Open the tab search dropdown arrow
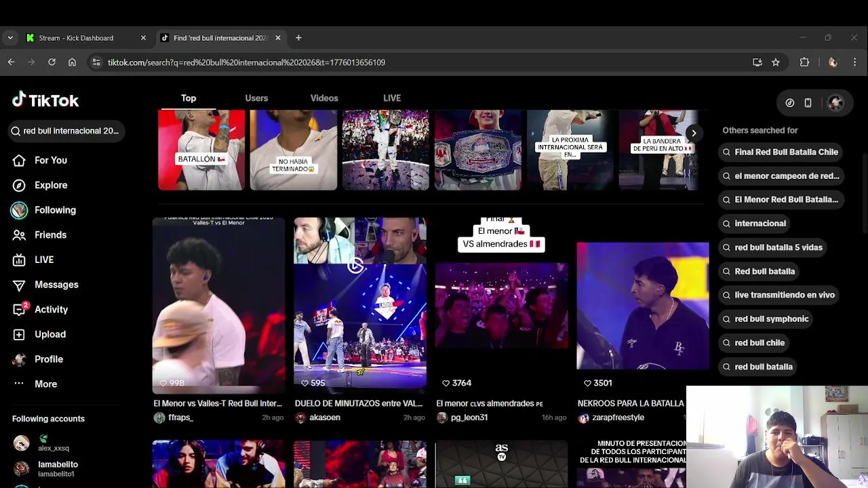 [x=10, y=38]
